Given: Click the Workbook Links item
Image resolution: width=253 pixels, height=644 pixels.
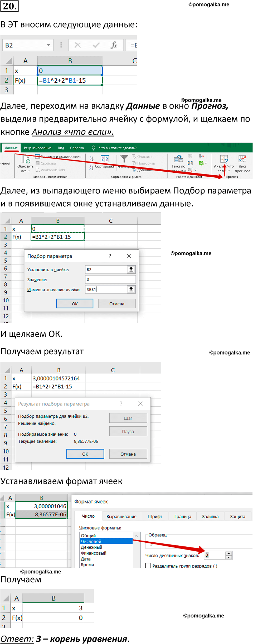Looking at the screenshot, I should pyautogui.click(x=50, y=170).
